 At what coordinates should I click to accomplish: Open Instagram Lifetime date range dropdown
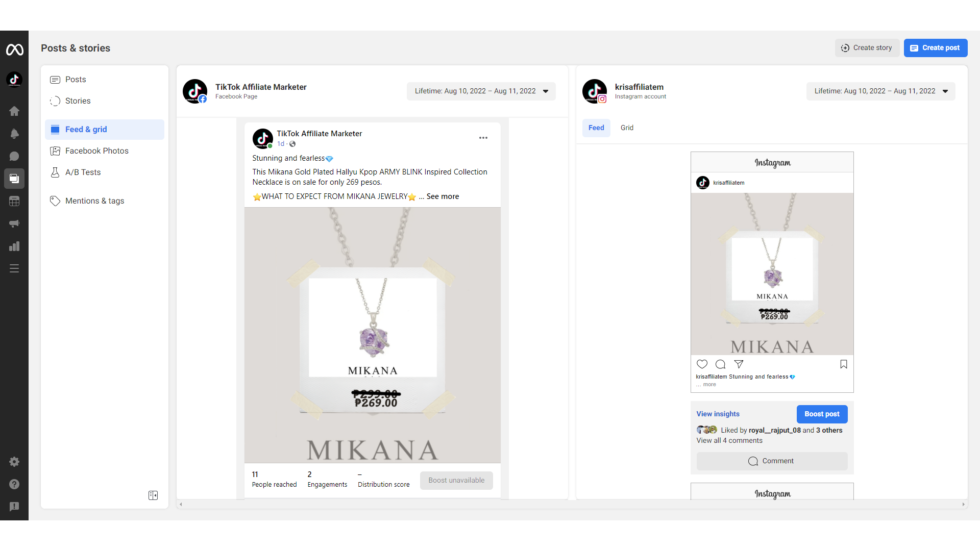click(880, 91)
